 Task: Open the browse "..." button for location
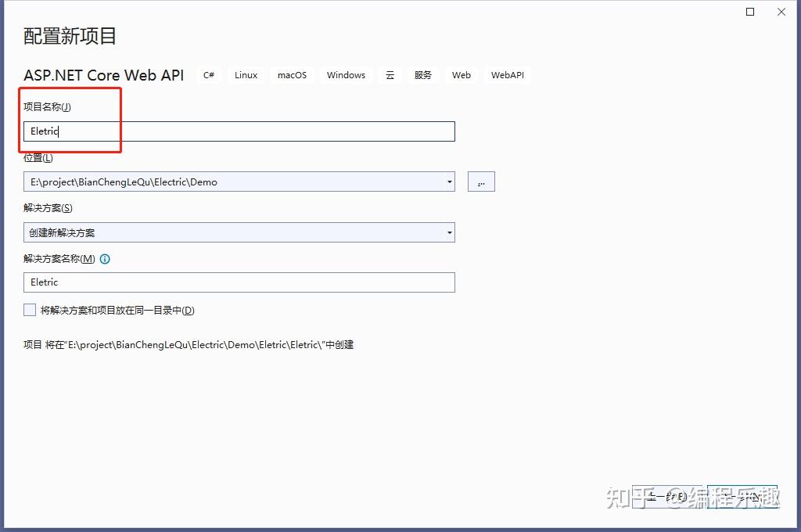click(x=481, y=181)
